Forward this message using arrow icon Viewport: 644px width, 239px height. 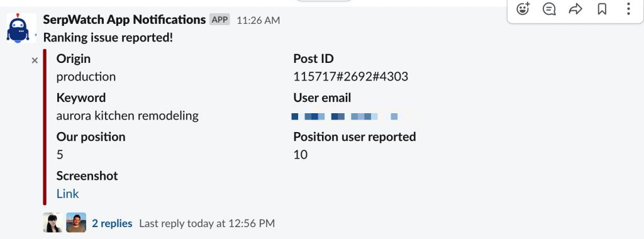click(575, 9)
